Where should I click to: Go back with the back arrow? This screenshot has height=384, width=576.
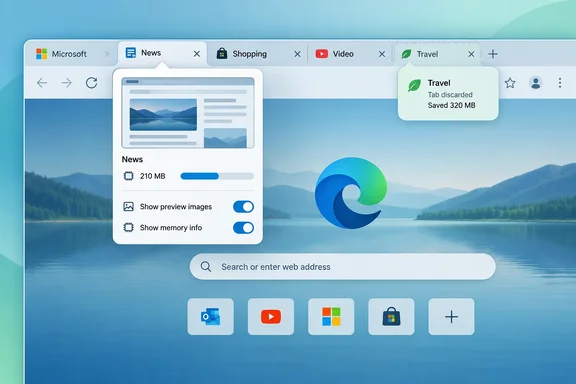tap(42, 83)
